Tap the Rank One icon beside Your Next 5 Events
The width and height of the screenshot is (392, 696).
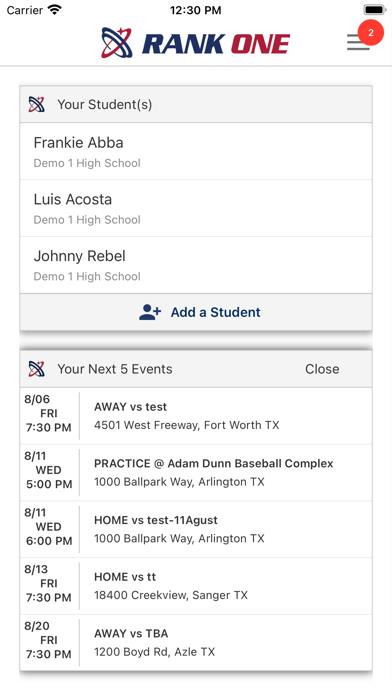click(36, 369)
